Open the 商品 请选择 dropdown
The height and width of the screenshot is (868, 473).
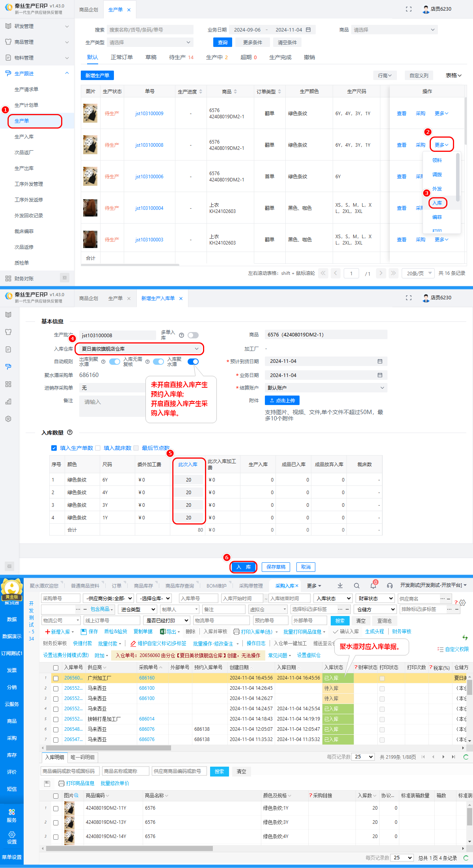395,30
